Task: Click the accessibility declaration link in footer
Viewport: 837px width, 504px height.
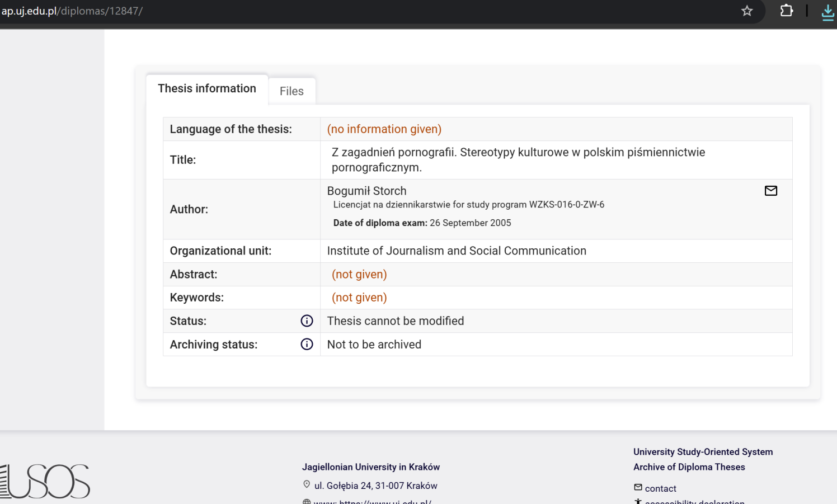Action: pos(694,501)
